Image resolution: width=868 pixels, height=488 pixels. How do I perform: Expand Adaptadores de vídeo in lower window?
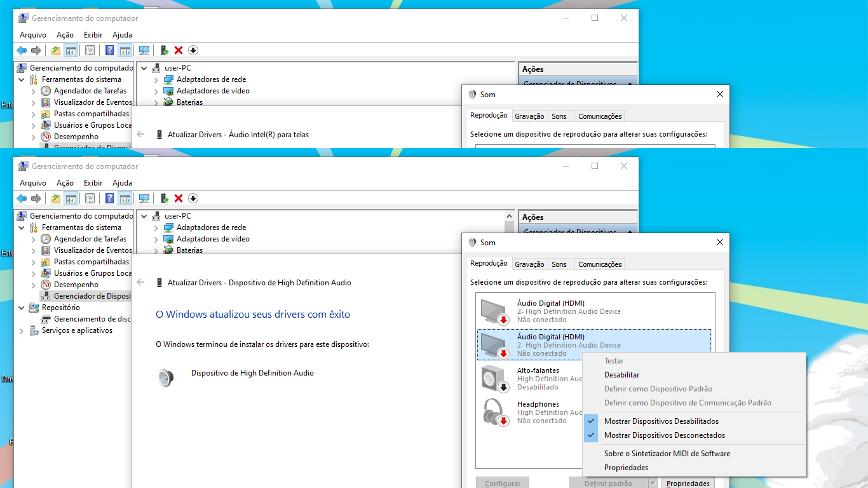[156, 239]
